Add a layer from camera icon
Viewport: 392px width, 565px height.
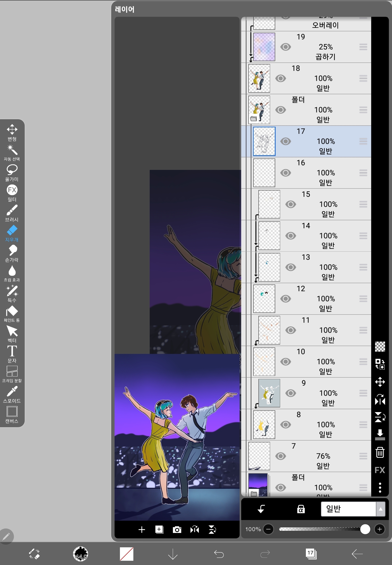(177, 530)
